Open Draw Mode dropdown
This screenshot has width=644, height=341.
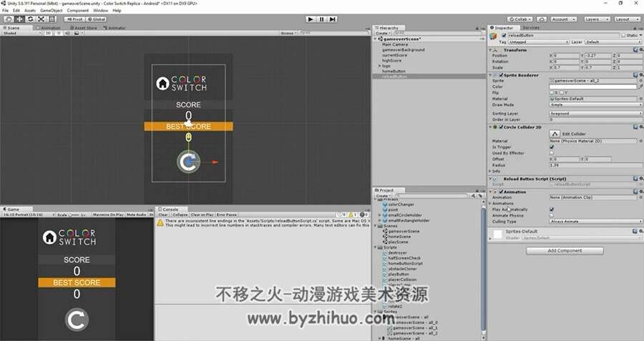point(596,105)
